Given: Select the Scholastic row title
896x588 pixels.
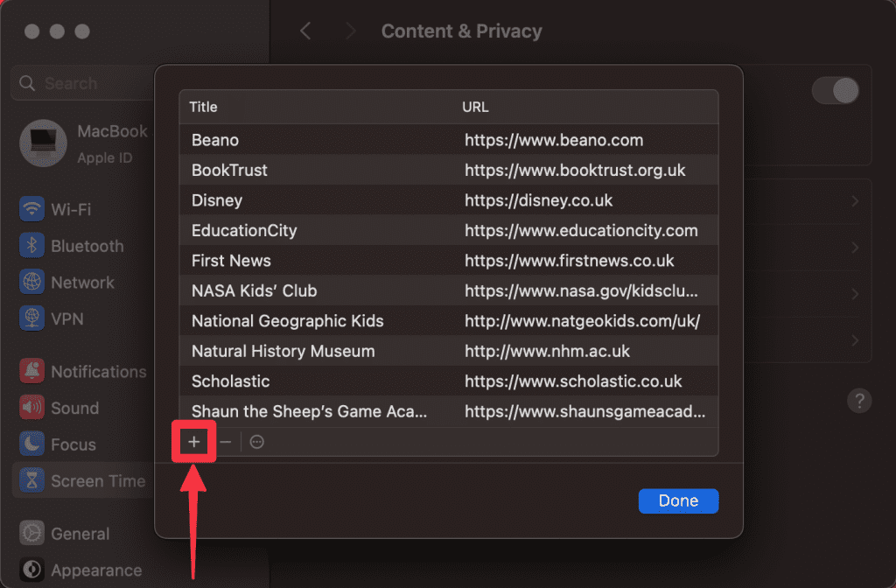Looking at the screenshot, I should [231, 381].
